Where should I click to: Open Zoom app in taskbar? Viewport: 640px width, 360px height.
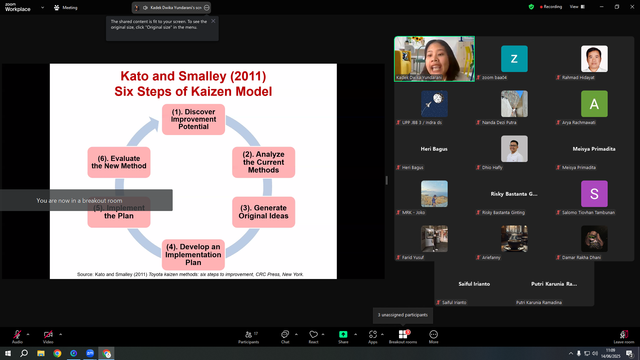coord(90,353)
